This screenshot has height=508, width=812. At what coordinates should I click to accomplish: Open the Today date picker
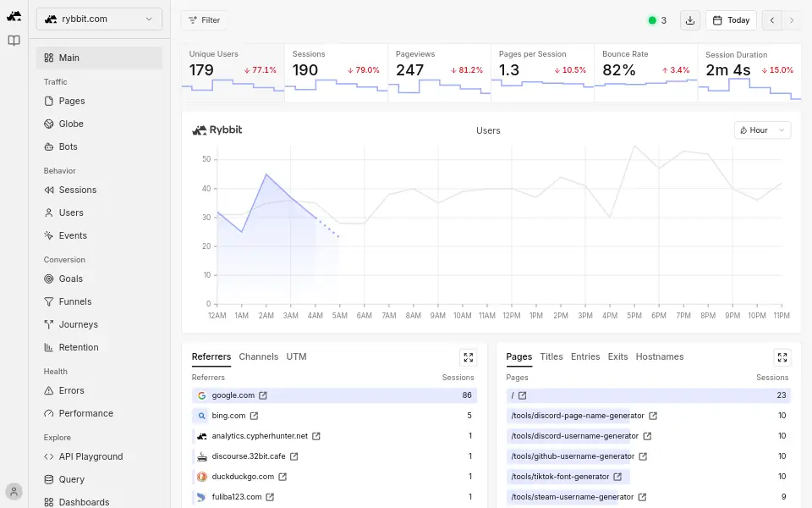(x=731, y=20)
